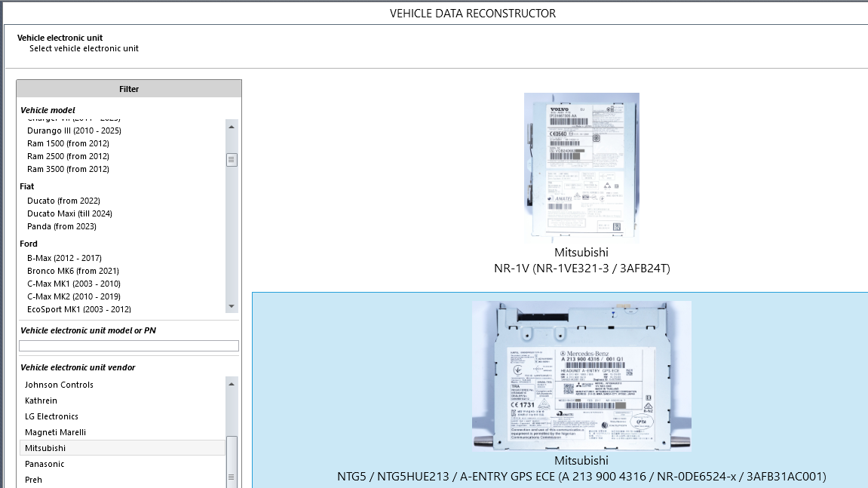Open Mitsubishi NR-1V unit thumbnail
The height and width of the screenshot is (488, 868).
pos(581,167)
